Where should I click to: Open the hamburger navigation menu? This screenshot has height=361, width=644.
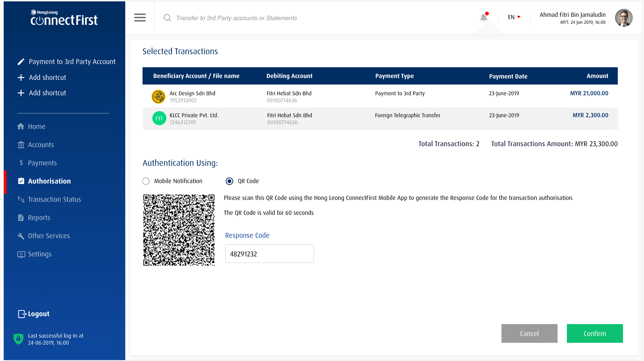pos(140,18)
